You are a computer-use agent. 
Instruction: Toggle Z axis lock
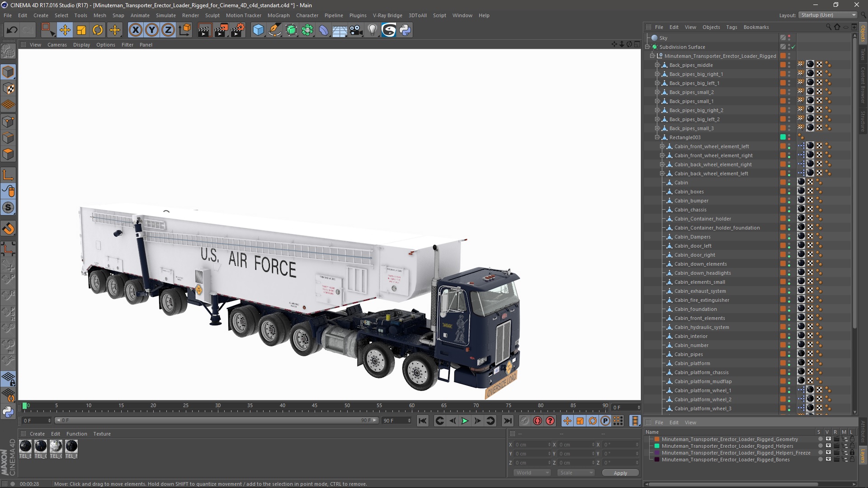coord(168,30)
